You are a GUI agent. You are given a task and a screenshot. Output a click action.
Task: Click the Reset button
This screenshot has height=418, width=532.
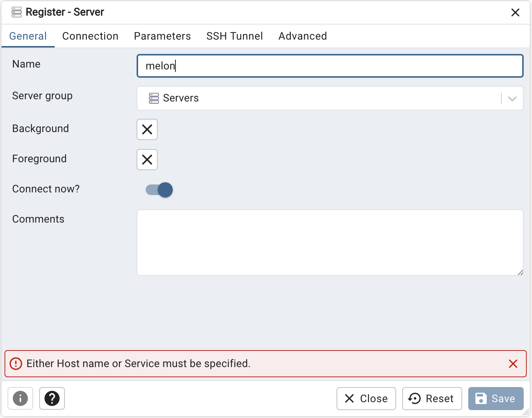click(x=432, y=398)
